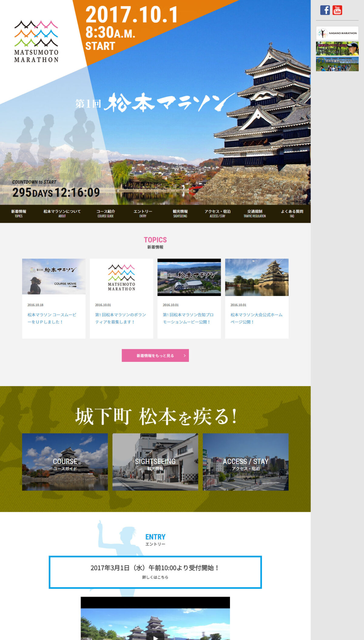Open the castle photo topic thumbnail
Image resolution: width=364 pixels, height=640 pixels.
pos(257,277)
